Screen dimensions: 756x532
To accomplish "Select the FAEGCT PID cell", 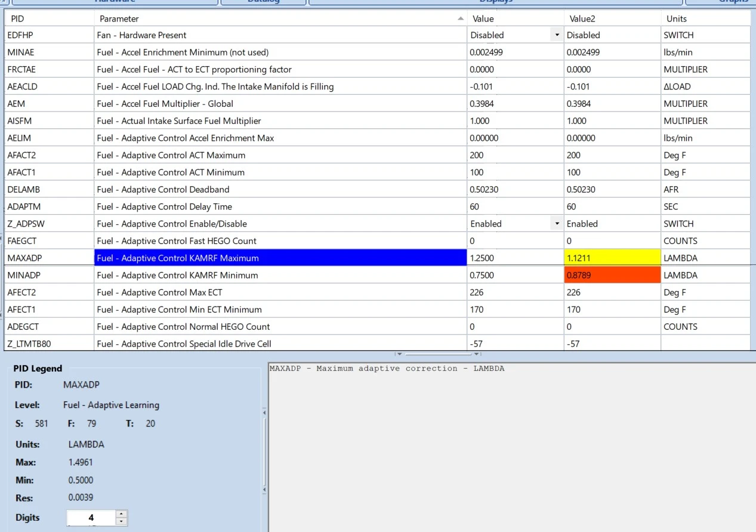I will coord(50,241).
